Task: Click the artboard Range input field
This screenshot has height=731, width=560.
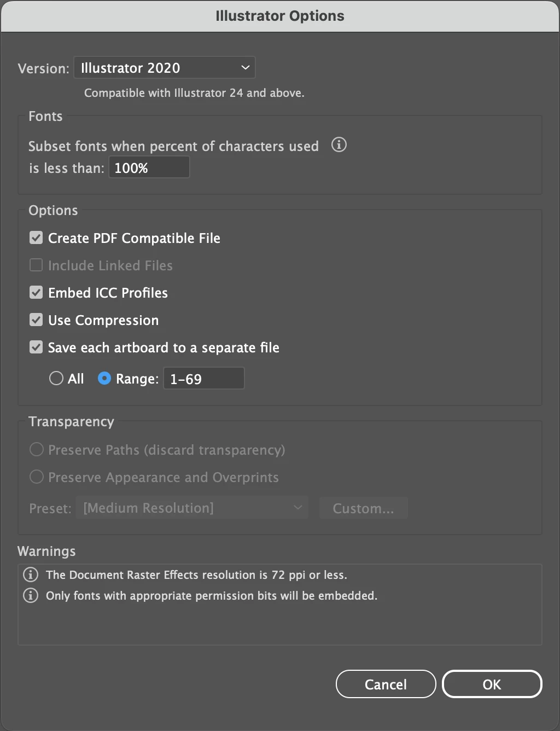Action: [203, 379]
